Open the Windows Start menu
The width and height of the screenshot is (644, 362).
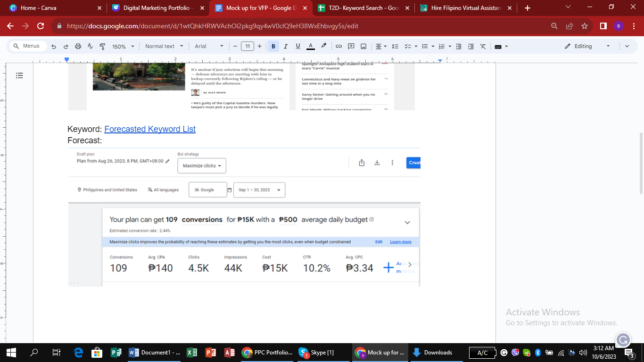[11, 353]
